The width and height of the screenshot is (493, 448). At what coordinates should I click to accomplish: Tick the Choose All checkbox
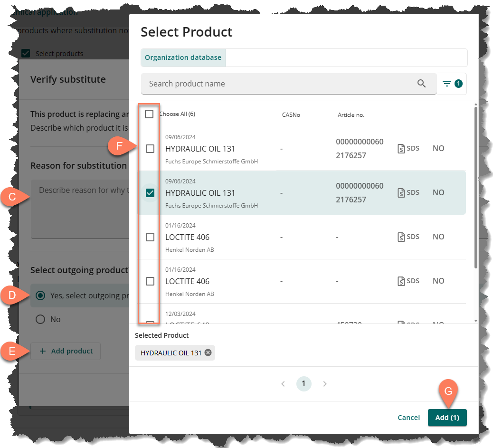point(149,114)
